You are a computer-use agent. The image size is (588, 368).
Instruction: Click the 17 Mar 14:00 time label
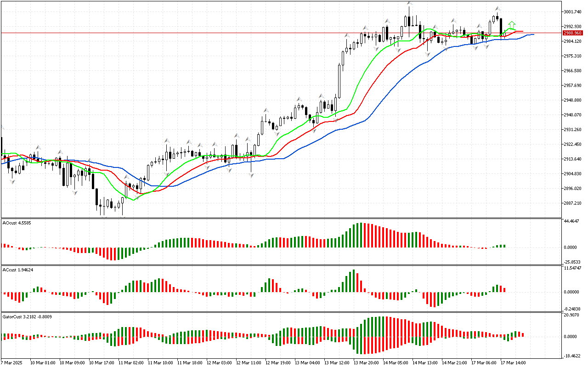pos(513,362)
